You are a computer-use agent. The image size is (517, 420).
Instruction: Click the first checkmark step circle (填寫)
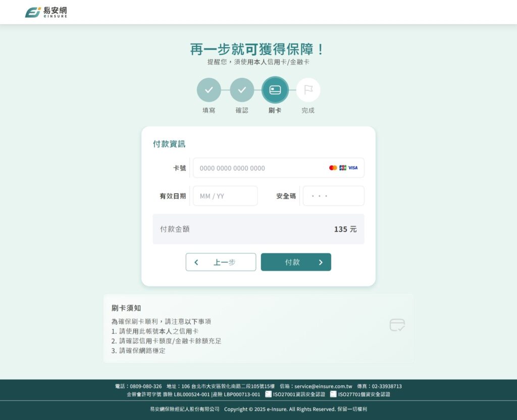209,90
